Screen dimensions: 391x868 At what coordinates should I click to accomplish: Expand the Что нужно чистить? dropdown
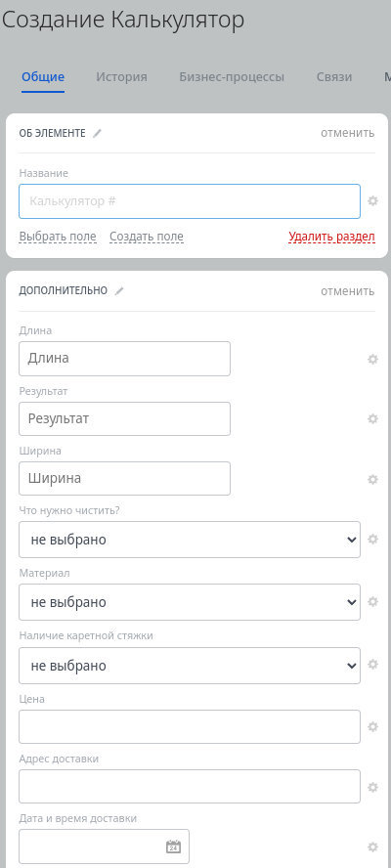pos(190,540)
